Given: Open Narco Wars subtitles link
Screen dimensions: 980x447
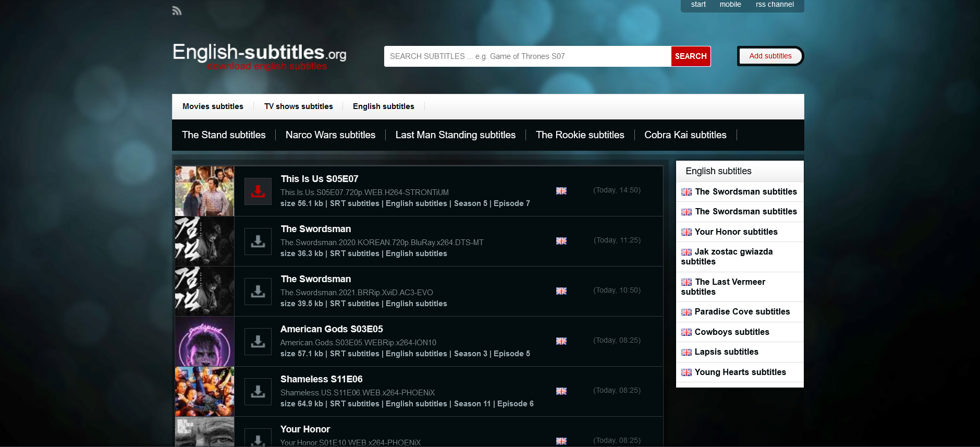Looking at the screenshot, I should (330, 135).
